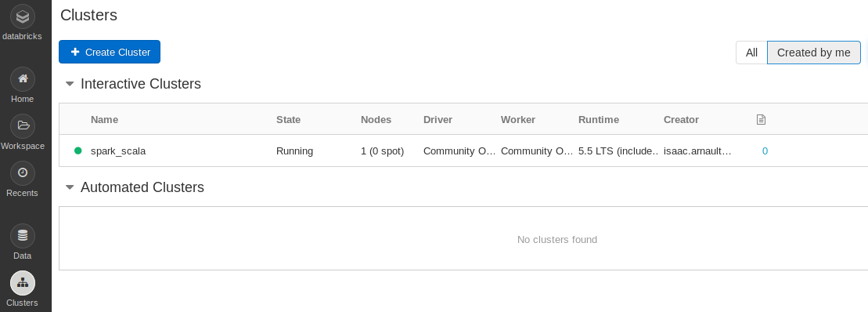
Task: Collapse the Automated Clusters section
Action: coord(70,187)
